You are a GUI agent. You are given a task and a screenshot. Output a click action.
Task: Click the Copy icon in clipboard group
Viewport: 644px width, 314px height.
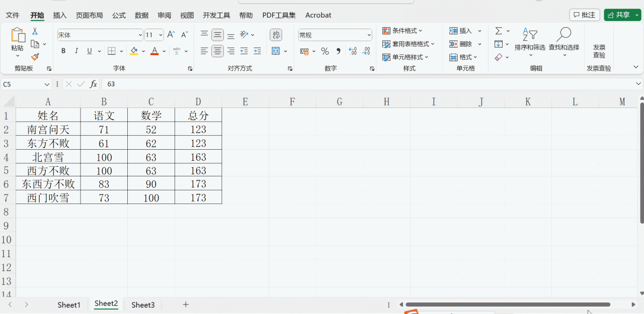coord(35,44)
